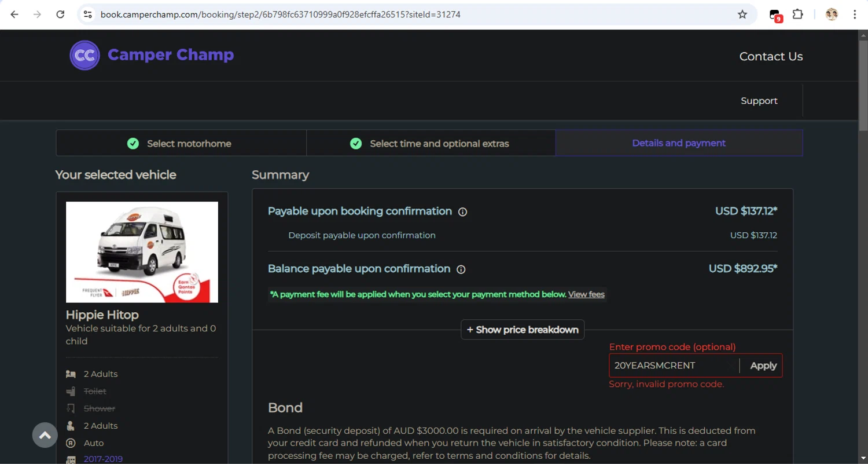This screenshot has width=868, height=464.
Task: Click info icon beside Balance payable upon confirmation
Action: (x=461, y=269)
